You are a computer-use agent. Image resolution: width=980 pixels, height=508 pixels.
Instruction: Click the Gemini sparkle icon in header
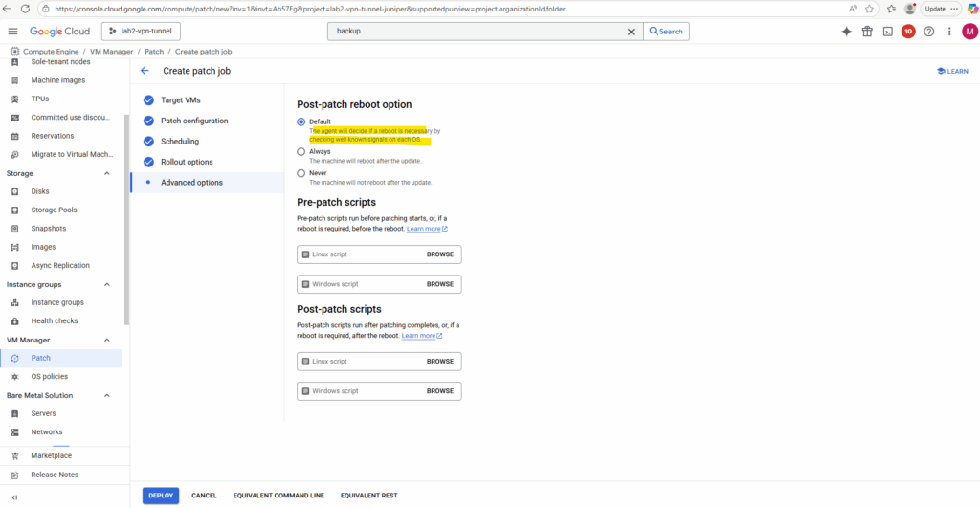click(846, 32)
